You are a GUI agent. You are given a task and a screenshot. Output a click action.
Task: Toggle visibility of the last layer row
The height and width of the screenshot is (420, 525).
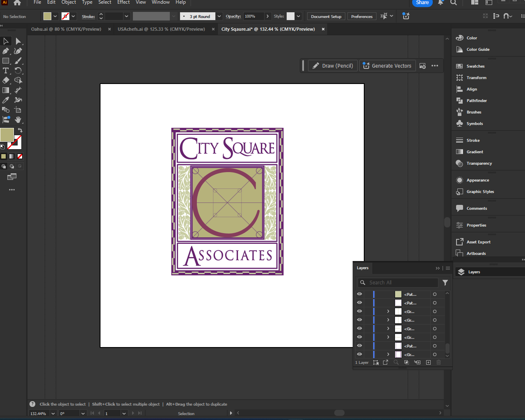click(x=359, y=354)
